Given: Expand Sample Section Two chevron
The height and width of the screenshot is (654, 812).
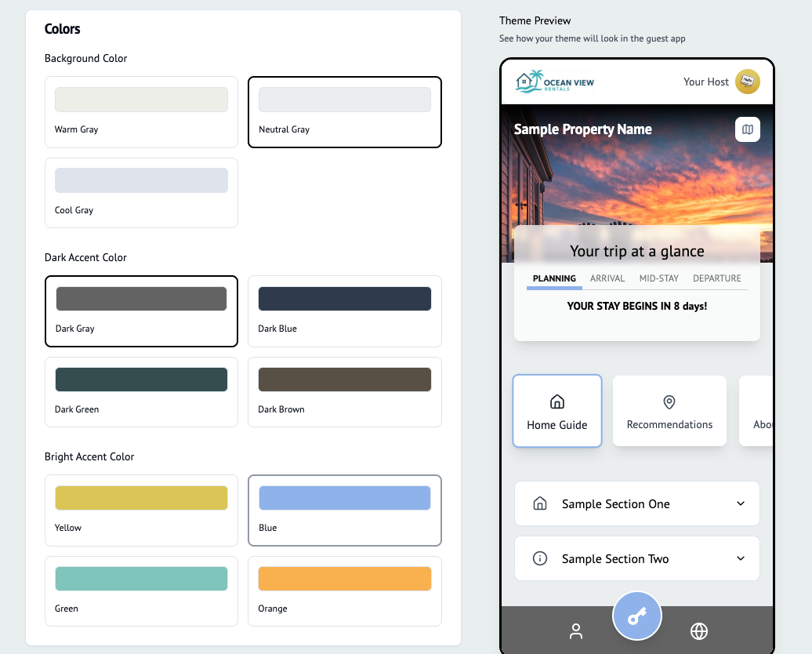Looking at the screenshot, I should click(741, 558).
